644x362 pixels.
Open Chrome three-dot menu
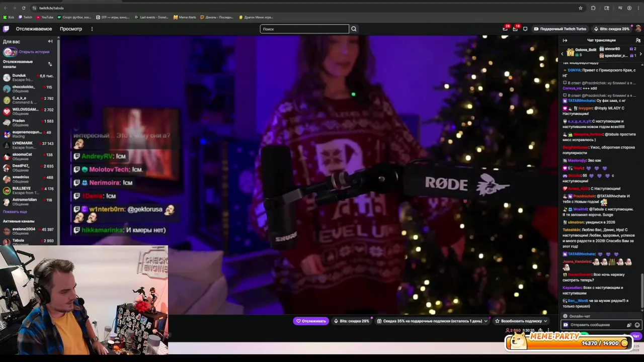point(638,8)
